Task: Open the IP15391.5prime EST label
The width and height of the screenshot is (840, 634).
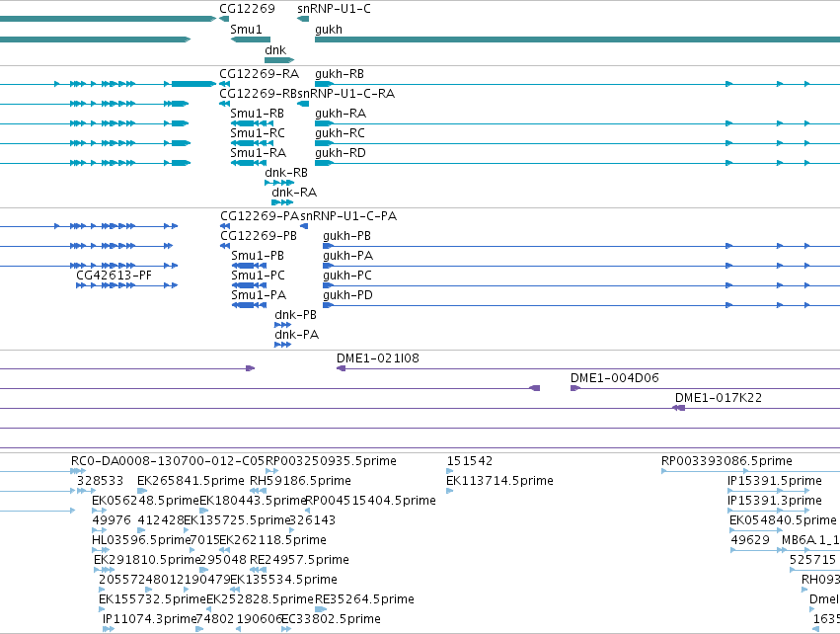Action: (x=775, y=481)
